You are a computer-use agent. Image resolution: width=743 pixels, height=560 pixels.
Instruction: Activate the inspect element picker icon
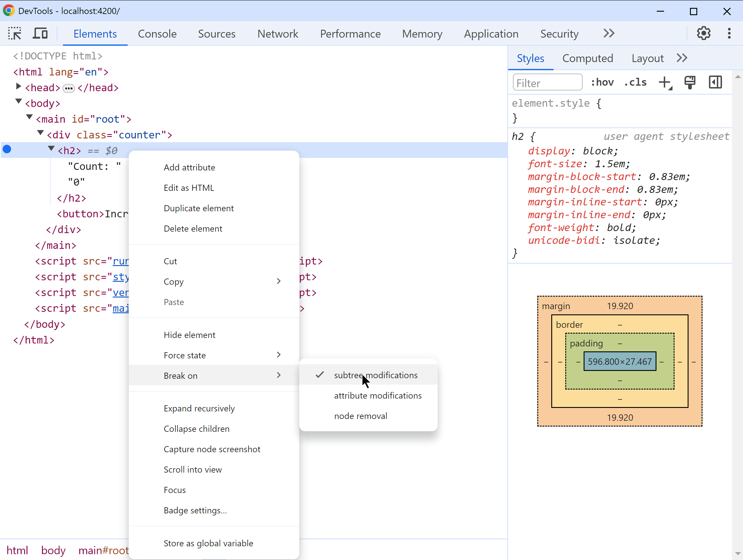(15, 34)
